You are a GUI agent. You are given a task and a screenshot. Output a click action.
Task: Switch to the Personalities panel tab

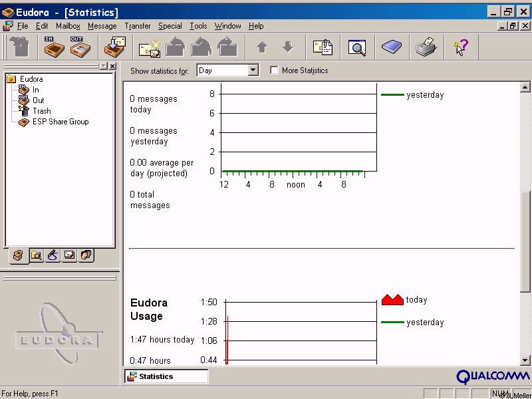86,255
